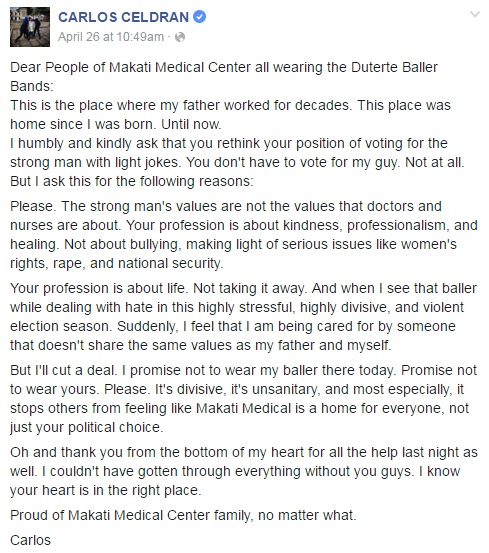Open the April 26 at 10:49am timestamp
489x553 pixels.
(111, 37)
